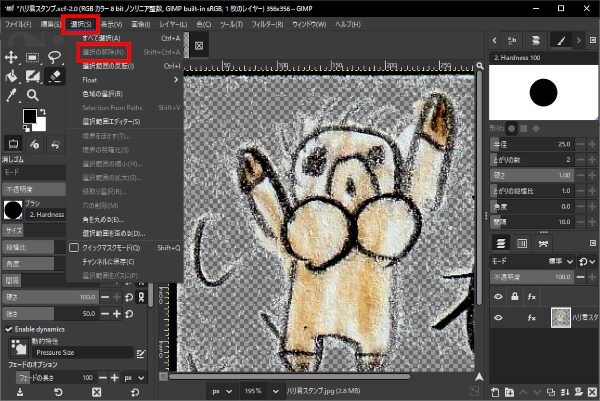Toggle the クイックマスクモード checkbox

pos(74,248)
